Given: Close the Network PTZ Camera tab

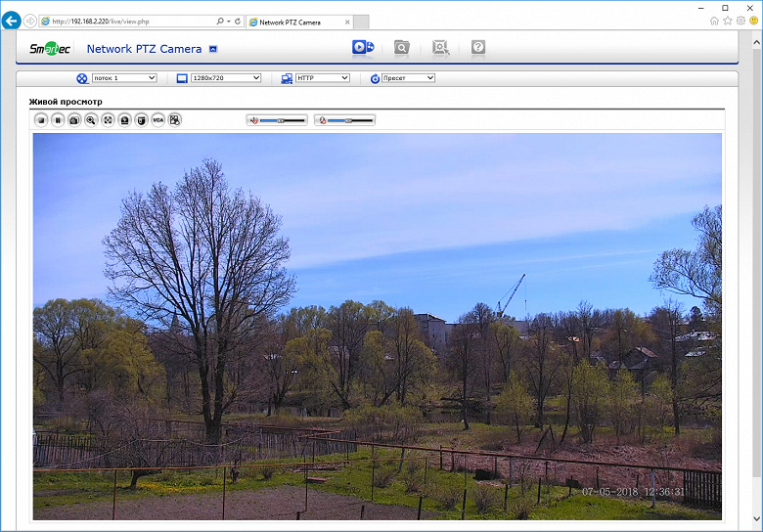Looking at the screenshot, I should 347,22.
